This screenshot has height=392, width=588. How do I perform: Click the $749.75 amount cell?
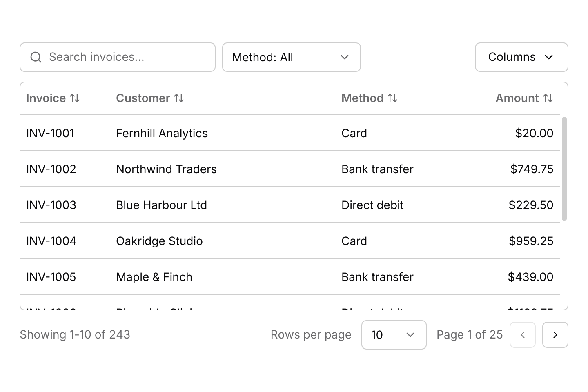pos(532,169)
